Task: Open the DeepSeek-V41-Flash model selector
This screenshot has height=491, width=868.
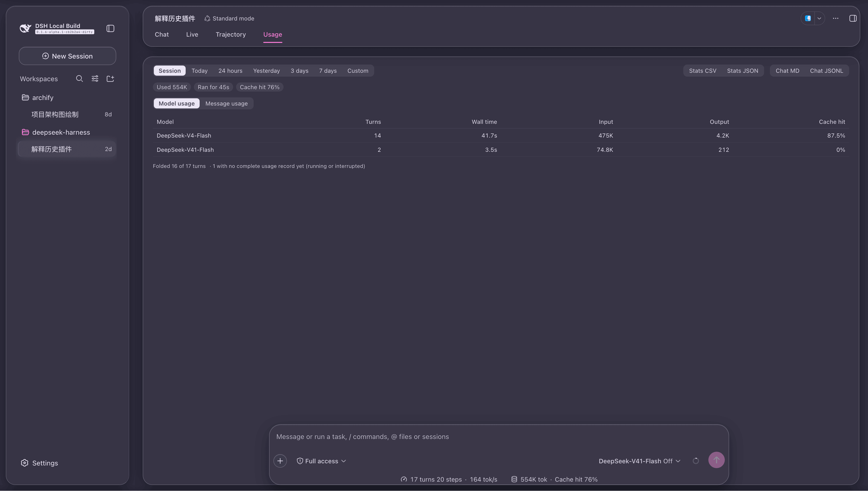Action: pos(639,461)
